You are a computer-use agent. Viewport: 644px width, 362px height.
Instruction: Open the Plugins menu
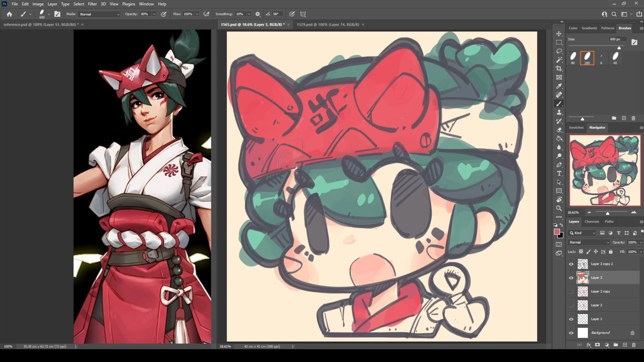(128, 4)
